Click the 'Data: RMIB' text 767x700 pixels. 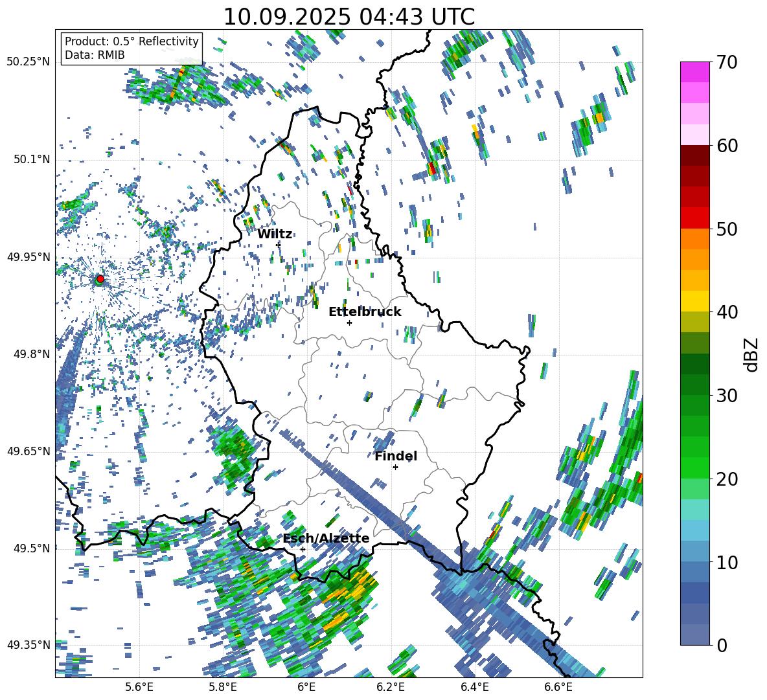click(95, 55)
